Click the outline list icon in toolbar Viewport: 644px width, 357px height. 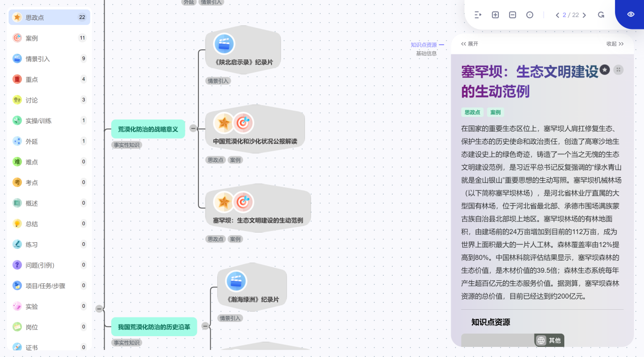coord(478,15)
